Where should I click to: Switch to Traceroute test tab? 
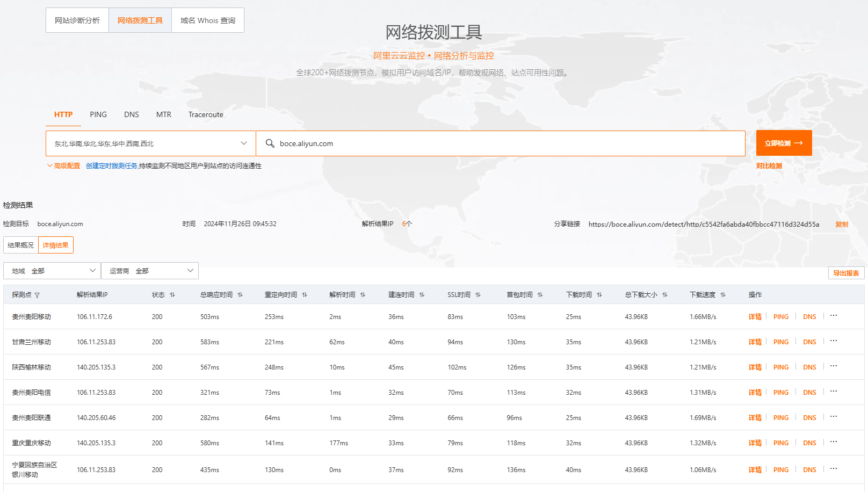pos(206,114)
